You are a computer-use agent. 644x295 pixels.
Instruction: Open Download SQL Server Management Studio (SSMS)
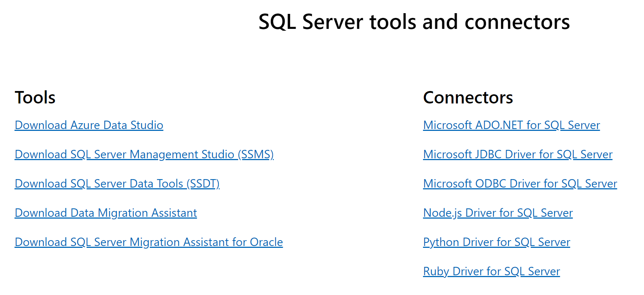click(x=144, y=155)
